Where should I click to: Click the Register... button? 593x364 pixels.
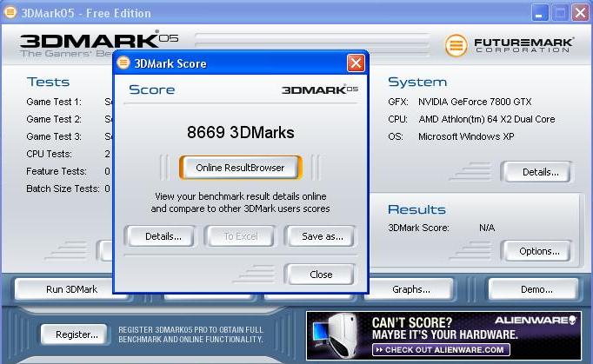pos(77,334)
